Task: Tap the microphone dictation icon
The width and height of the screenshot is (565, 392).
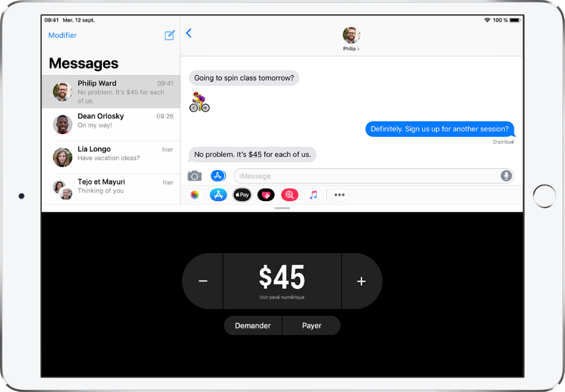Action: [506, 176]
